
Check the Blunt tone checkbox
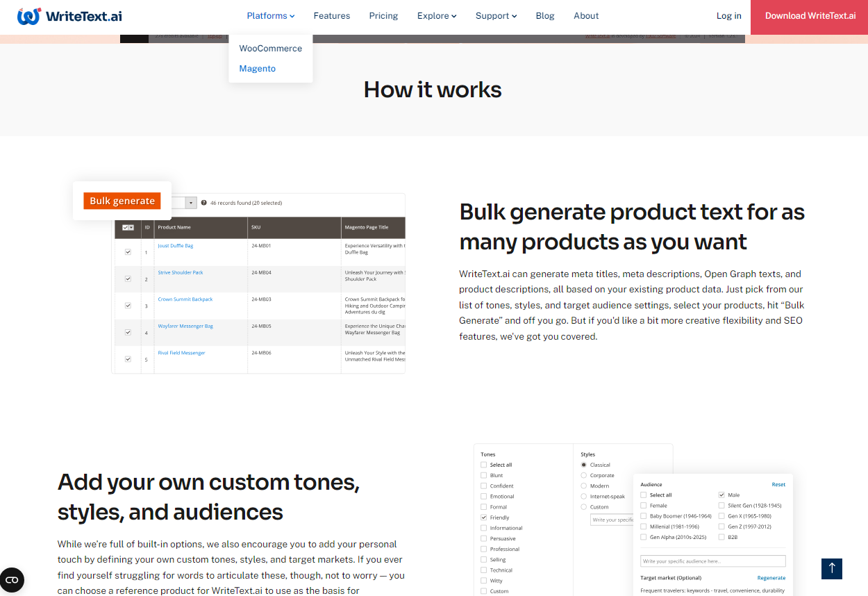coord(483,476)
